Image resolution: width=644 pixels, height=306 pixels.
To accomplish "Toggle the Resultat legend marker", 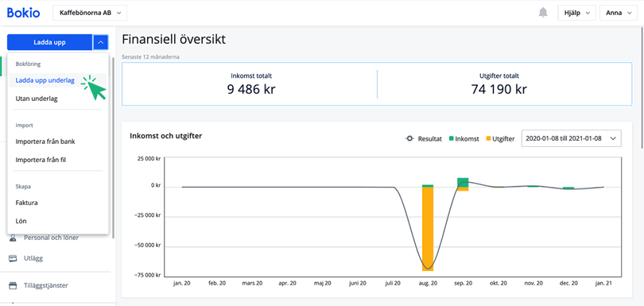I will [409, 139].
